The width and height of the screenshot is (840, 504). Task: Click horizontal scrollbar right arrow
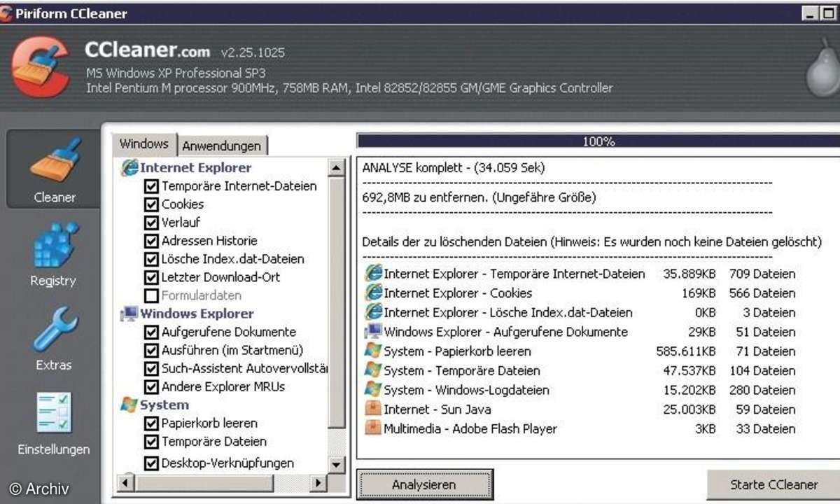(318, 482)
